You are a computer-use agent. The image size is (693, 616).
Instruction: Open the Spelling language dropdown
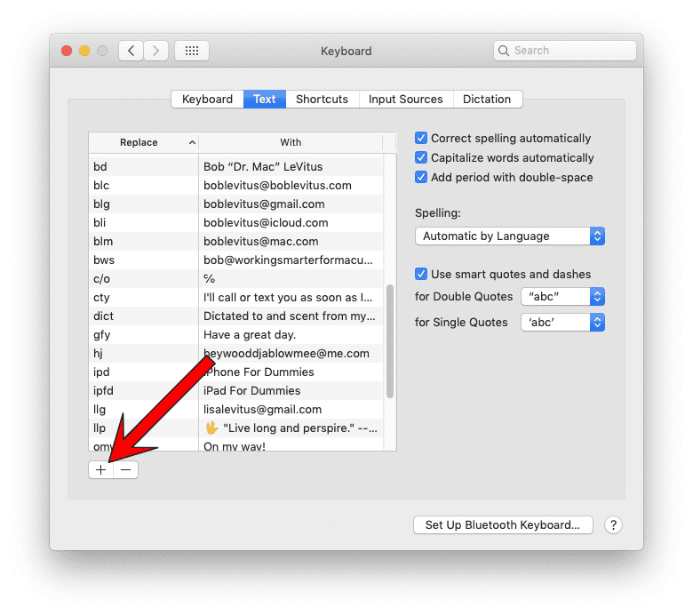[509, 236]
